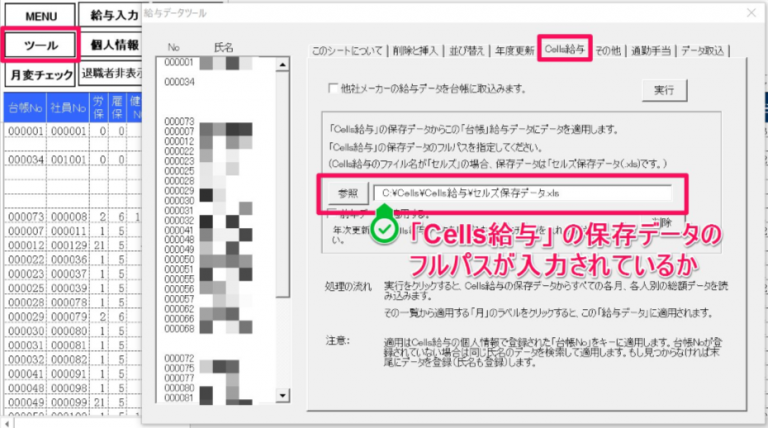Open the 並び替え tab
The image size is (768, 428).
click(x=467, y=50)
